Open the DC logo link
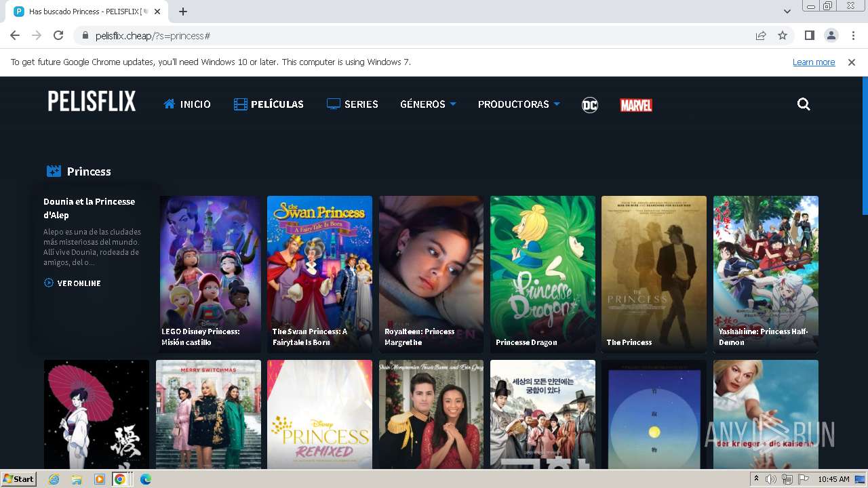868x488 pixels. (x=590, y=105)
